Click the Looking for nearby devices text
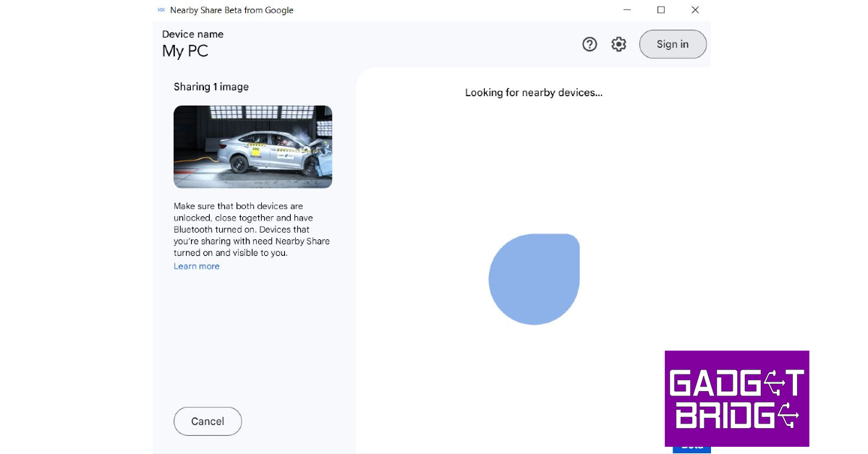The height and width of the screenshot is (454, 868). 533,93
